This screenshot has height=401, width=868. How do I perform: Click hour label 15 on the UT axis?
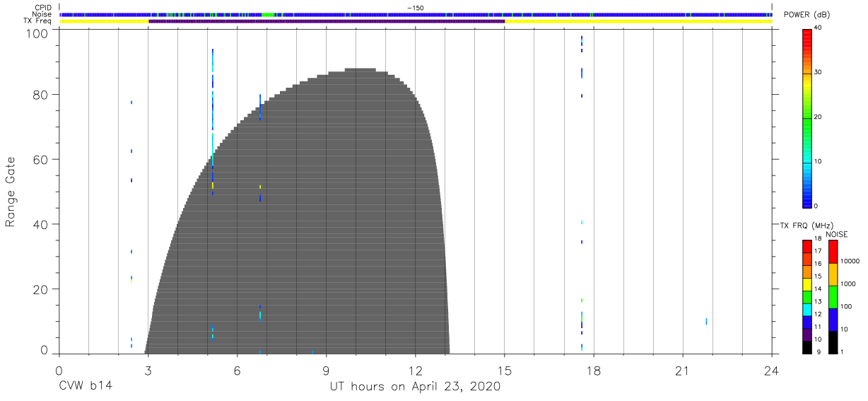coord(505,372)
